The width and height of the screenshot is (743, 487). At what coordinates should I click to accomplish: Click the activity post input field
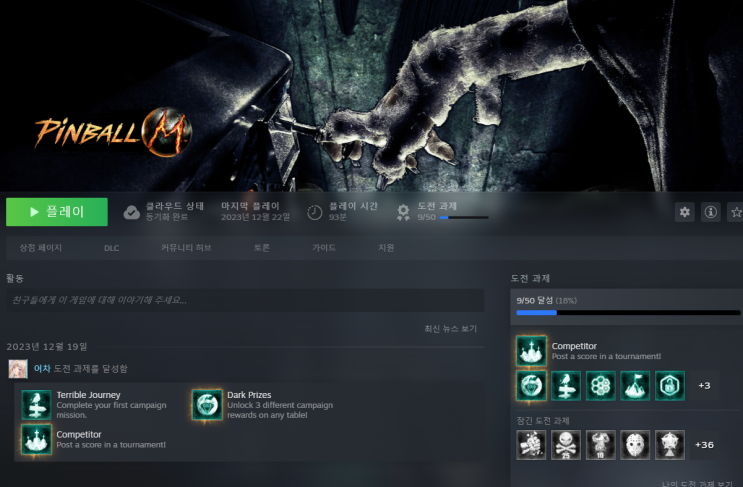pyautogui.click(x=245, y=300)
